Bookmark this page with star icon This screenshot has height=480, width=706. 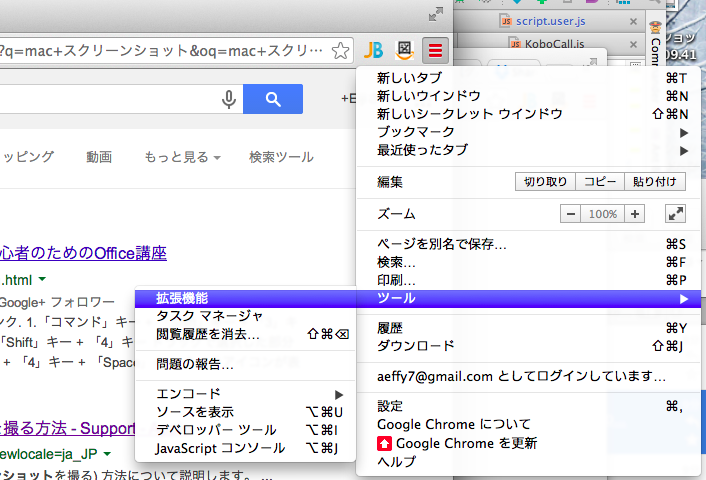[340, 50]
